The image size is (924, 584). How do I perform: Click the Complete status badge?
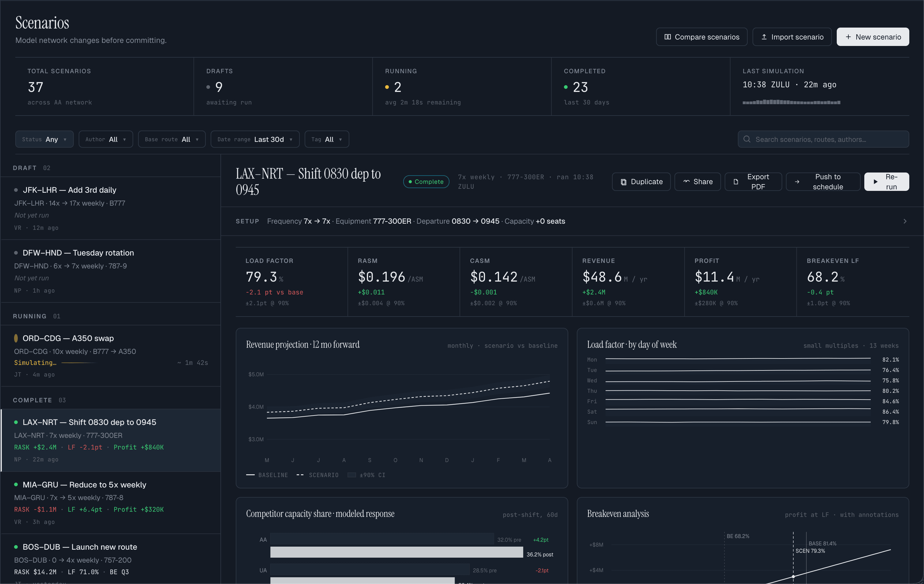426,182
